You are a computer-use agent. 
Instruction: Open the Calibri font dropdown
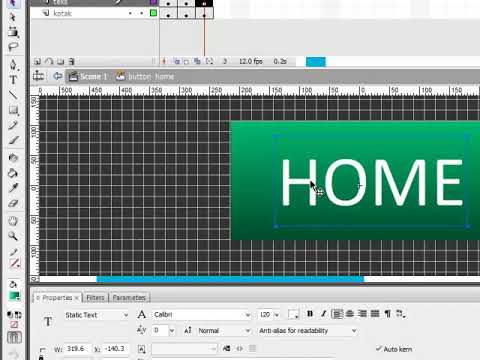click(x=202, y=315)
